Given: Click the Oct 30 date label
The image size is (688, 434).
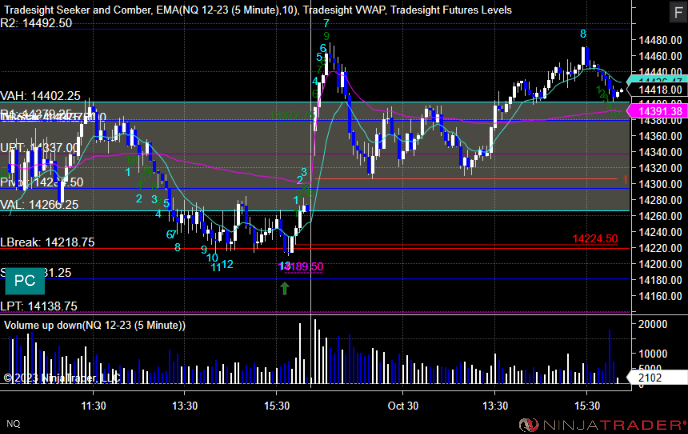Looking at the screenshot, I should (x=403, y=406).
